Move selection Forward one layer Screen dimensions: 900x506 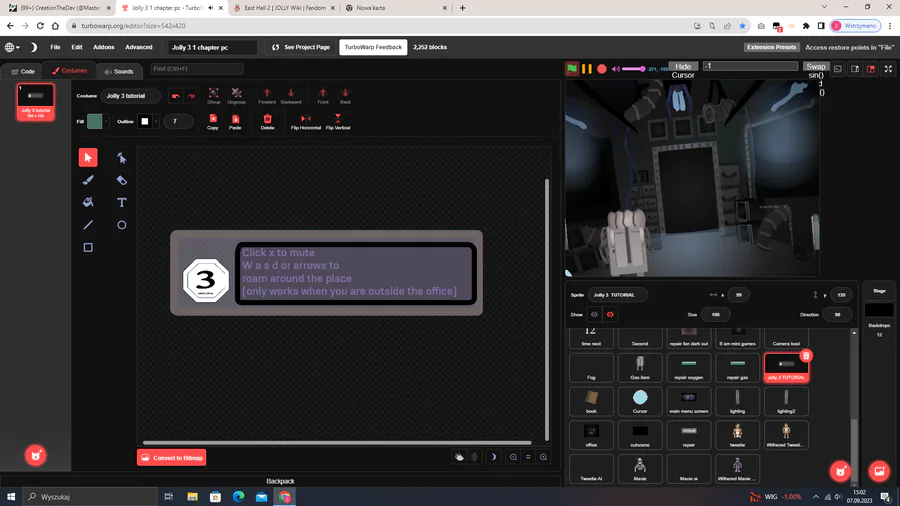click(267, 96)
